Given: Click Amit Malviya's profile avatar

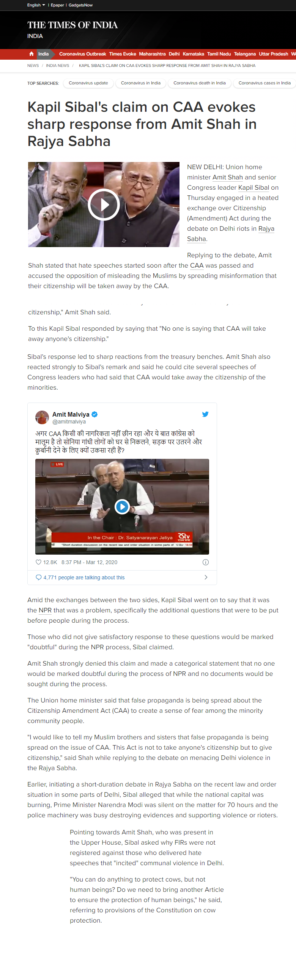Looking at the screenshot, I should (x=42, y=417).
